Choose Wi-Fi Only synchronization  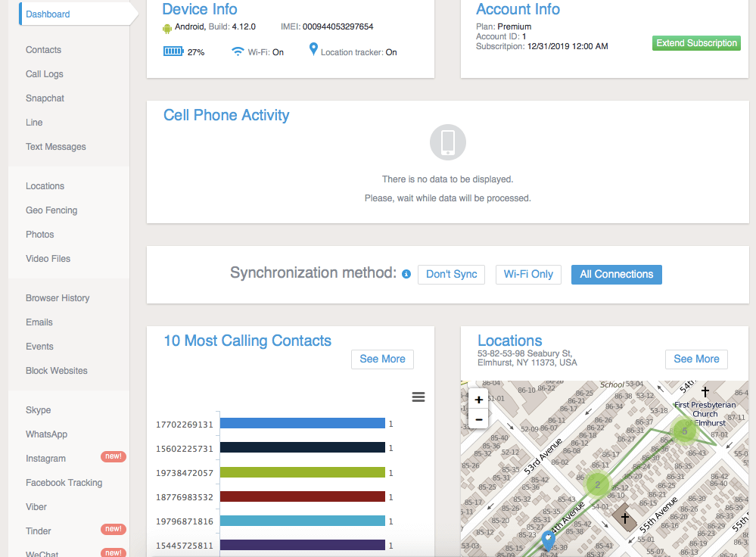(528, 274)
